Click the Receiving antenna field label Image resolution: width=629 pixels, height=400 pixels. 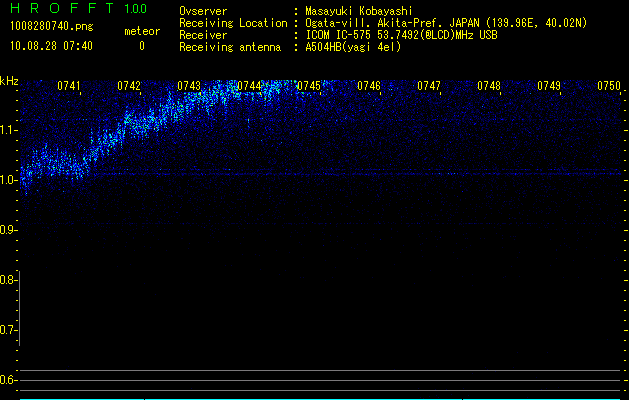230,47
